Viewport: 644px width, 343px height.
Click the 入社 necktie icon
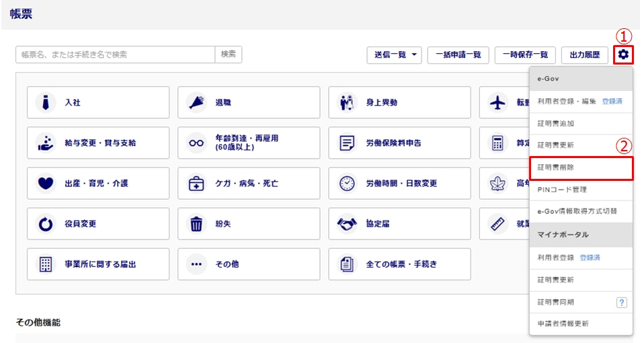click(x=46, y=103)
